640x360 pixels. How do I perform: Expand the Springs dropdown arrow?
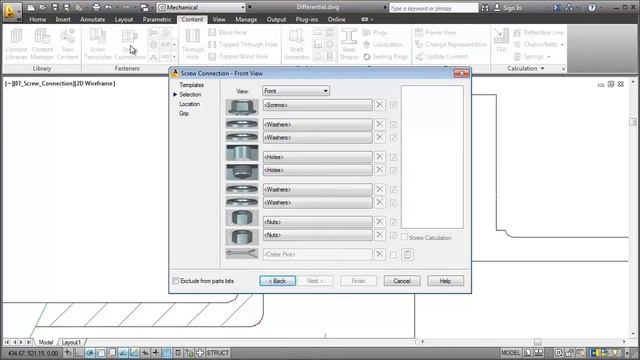point(548,57)
